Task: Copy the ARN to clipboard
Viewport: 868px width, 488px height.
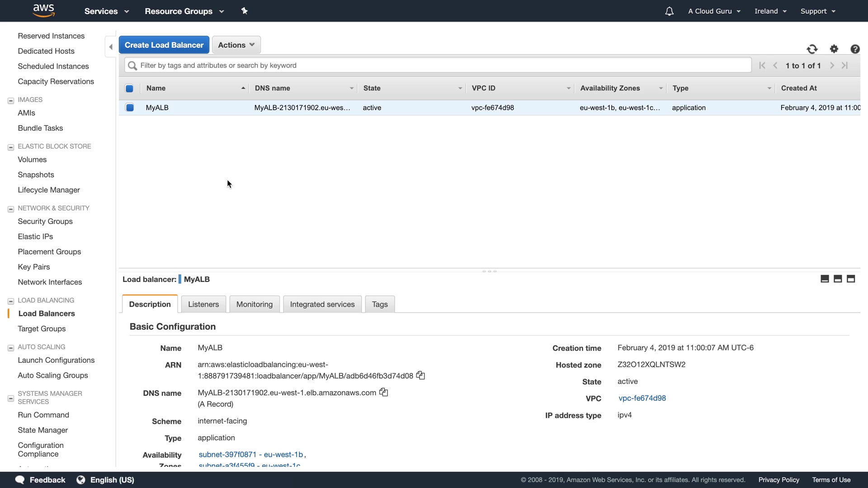Action: (420, 375)
